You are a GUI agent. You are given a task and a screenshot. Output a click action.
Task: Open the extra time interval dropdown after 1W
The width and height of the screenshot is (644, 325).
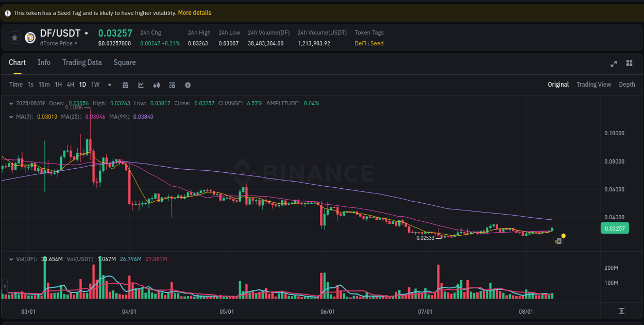point(109,84)
